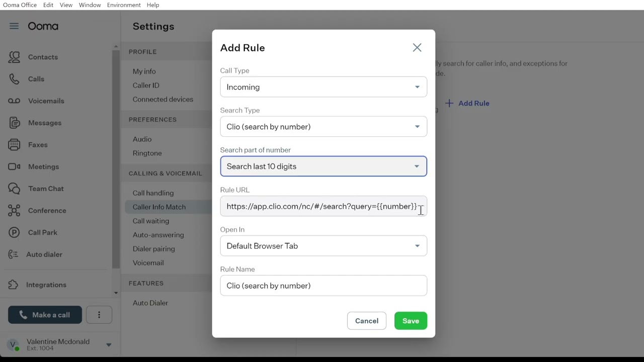Click the Rule URL input field
The height and width of the screenshot is (362, 644).
tap(324, 206)
